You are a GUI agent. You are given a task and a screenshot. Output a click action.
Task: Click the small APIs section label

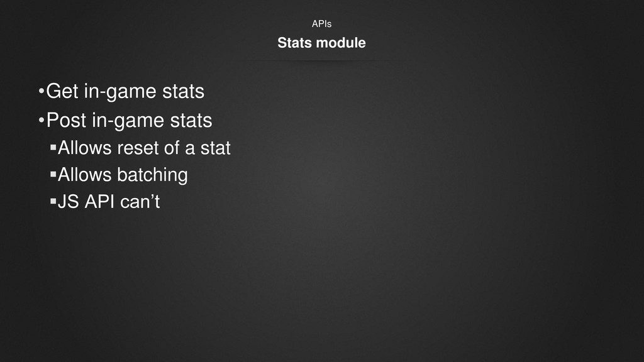tap(321, 24)
